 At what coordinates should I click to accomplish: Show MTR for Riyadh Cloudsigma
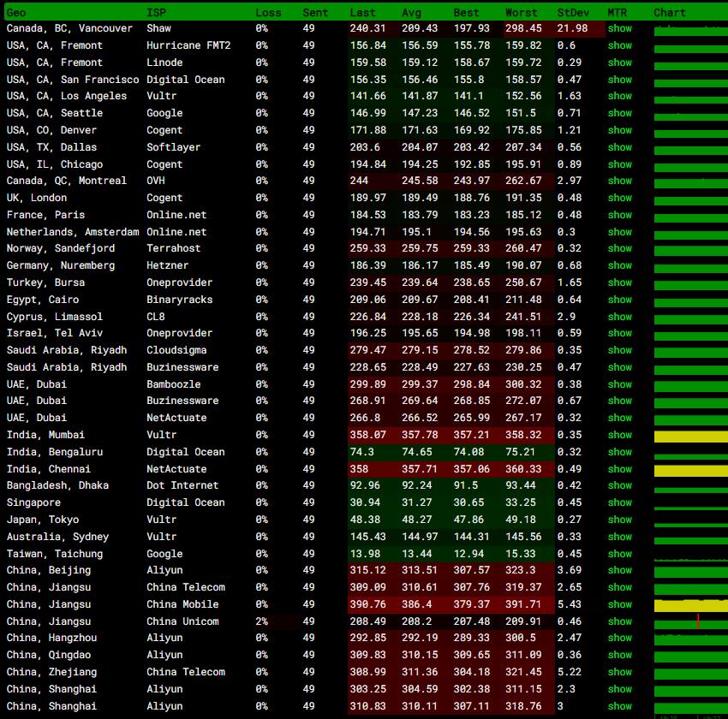pos(619,351)
